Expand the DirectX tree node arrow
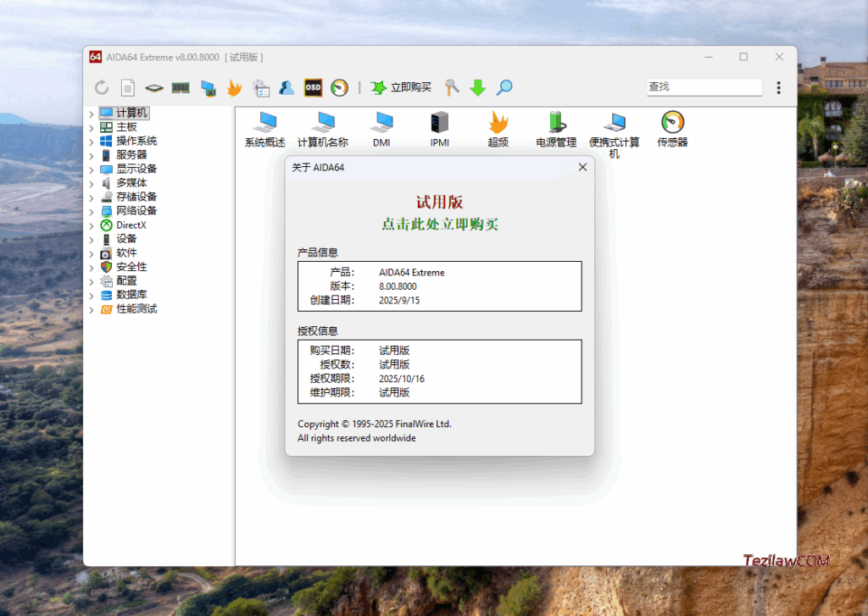Screen dimensions: 868x616 92,225
